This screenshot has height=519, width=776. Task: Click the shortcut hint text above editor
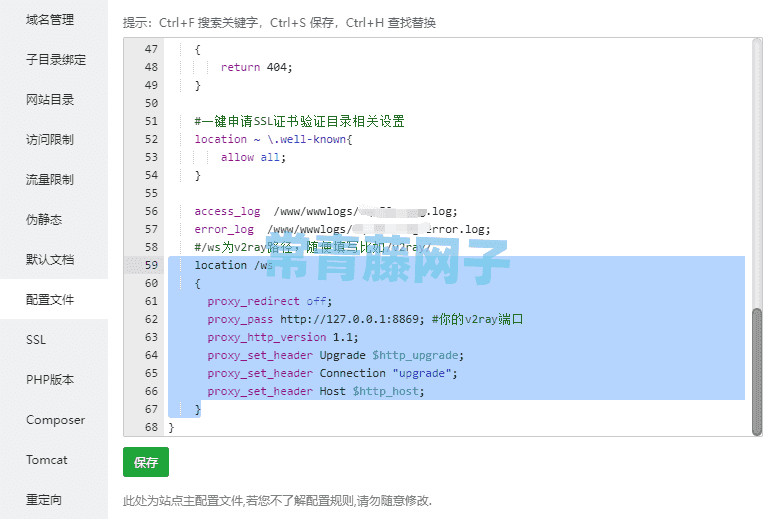click(x=279, y=23)
